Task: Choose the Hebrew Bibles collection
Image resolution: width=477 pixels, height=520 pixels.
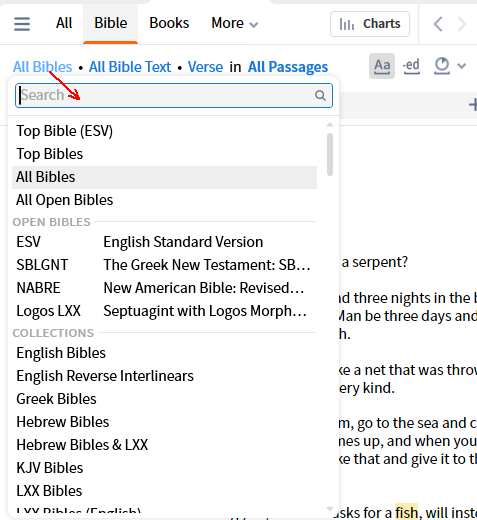Action: point(164,422)
